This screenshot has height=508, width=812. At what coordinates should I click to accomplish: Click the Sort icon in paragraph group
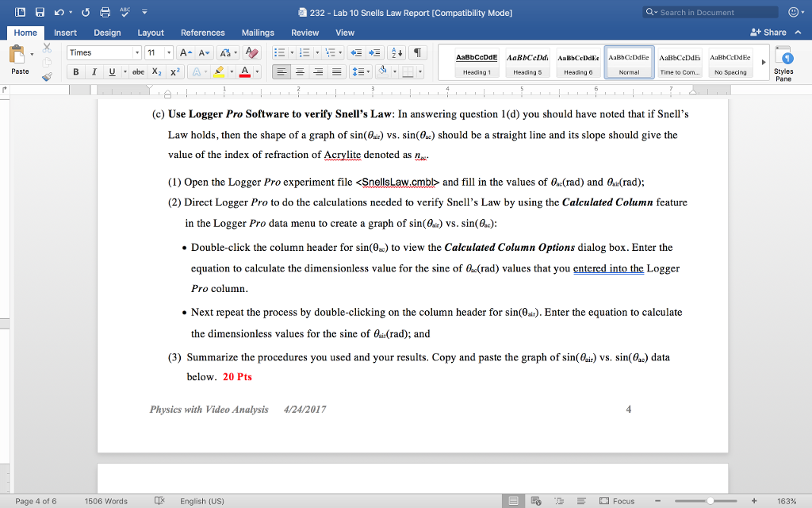tap(396, 53)
